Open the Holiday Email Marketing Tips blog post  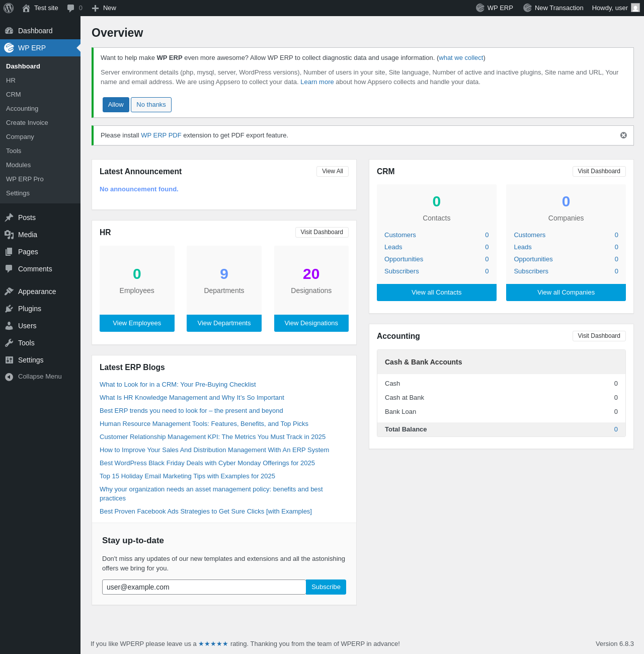(x=187, y=476)
